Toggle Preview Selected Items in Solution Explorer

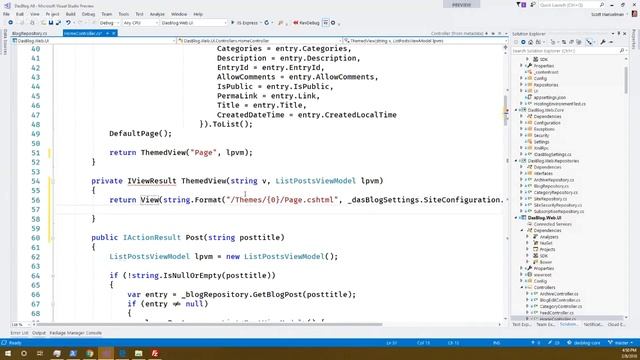(611, 42)
